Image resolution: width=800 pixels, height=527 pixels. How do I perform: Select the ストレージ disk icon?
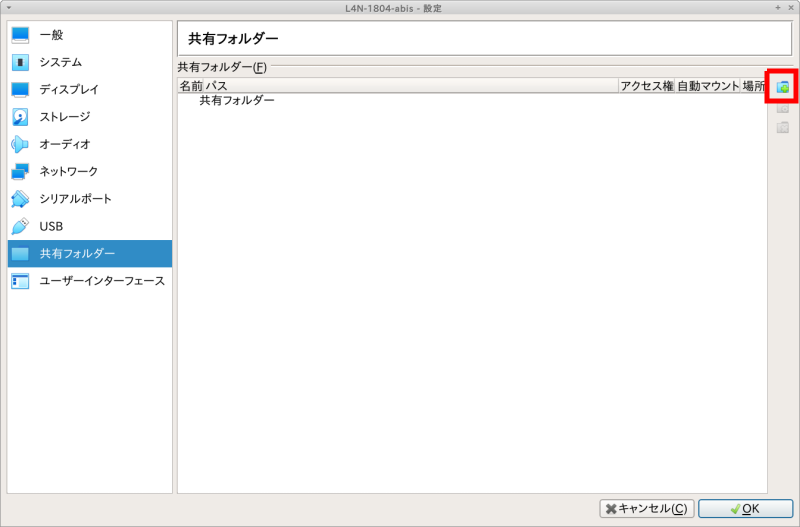[x=20, y=117]
